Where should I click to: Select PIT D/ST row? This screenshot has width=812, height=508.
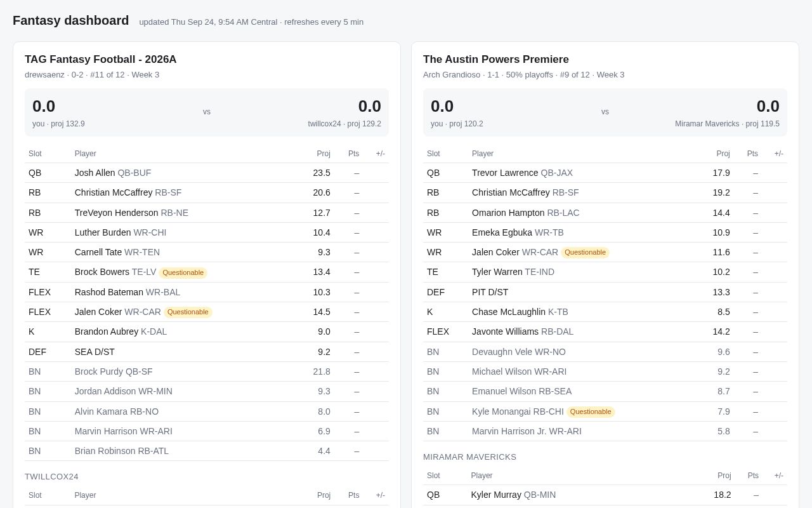coord(605,292)
